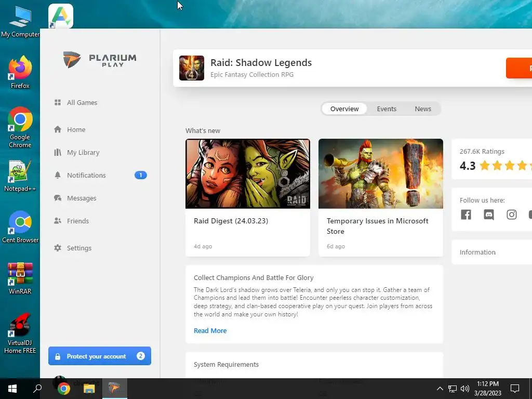Open the Facebook follow icon
532x399 pixels.
(x=466, y=215)
